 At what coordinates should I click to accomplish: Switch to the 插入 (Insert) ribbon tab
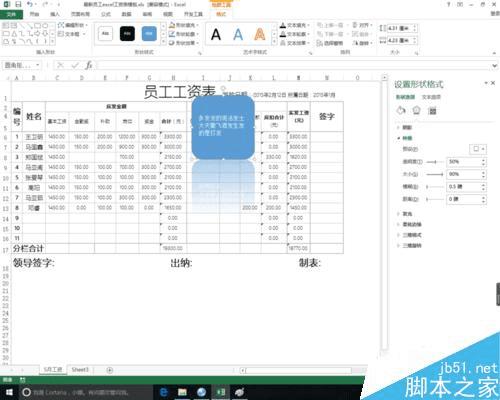tap(55, 14)
